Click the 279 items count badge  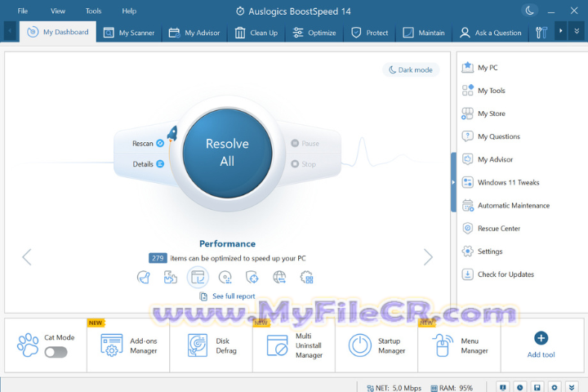[158, 258]
